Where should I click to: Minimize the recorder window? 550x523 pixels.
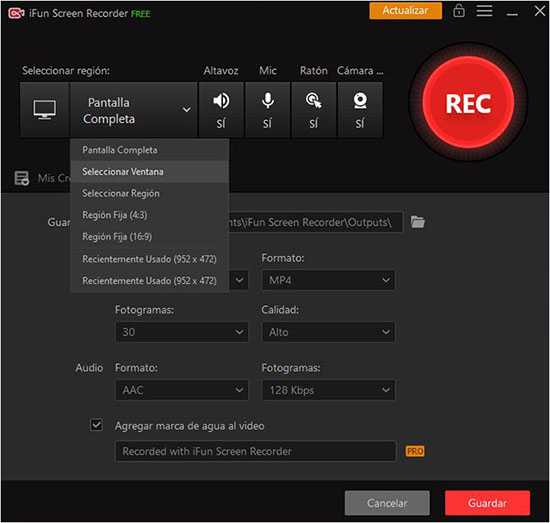point(512,14)
